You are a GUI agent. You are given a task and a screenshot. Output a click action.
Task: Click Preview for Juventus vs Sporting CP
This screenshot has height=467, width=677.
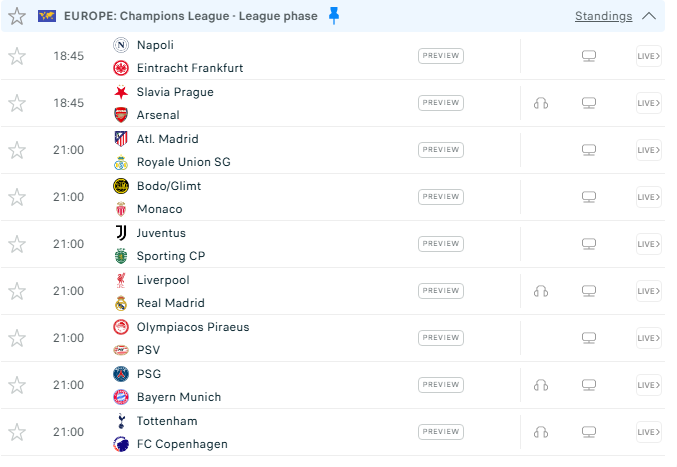tap(441, 244)
